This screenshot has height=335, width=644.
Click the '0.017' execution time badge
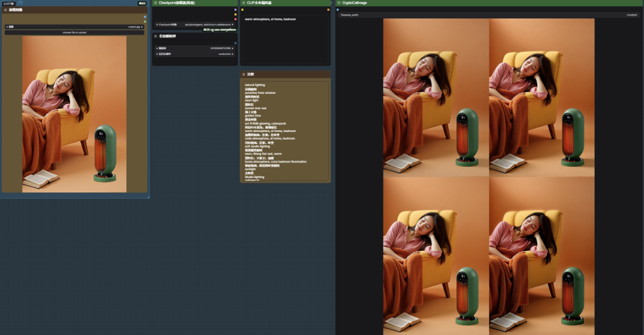click(8, 4)
